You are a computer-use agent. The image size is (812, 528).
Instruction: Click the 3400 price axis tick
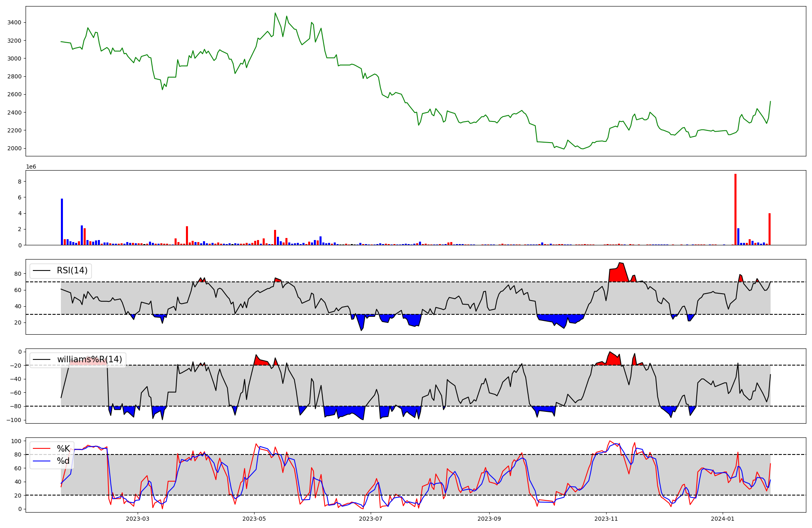click(x=14, y=22)
